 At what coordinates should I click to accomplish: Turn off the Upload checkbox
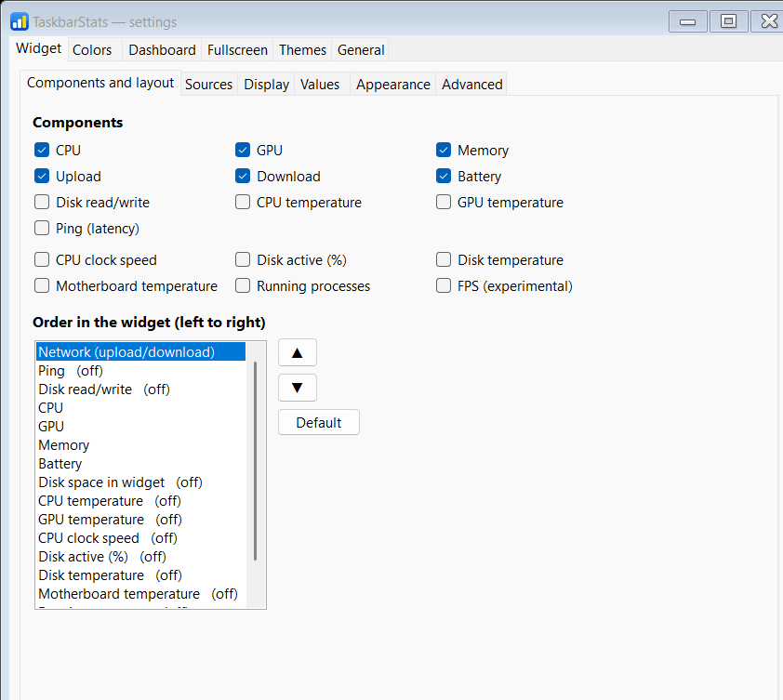42,176
